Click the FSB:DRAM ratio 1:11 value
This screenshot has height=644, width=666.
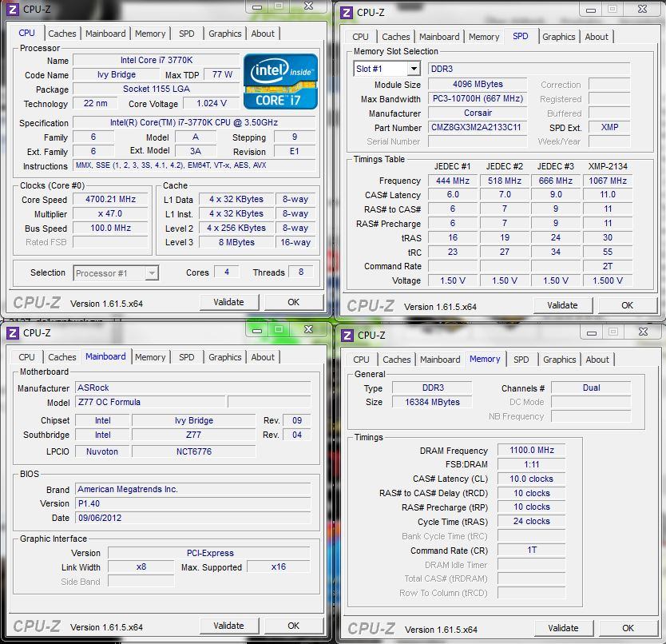[x=531, y=464]
